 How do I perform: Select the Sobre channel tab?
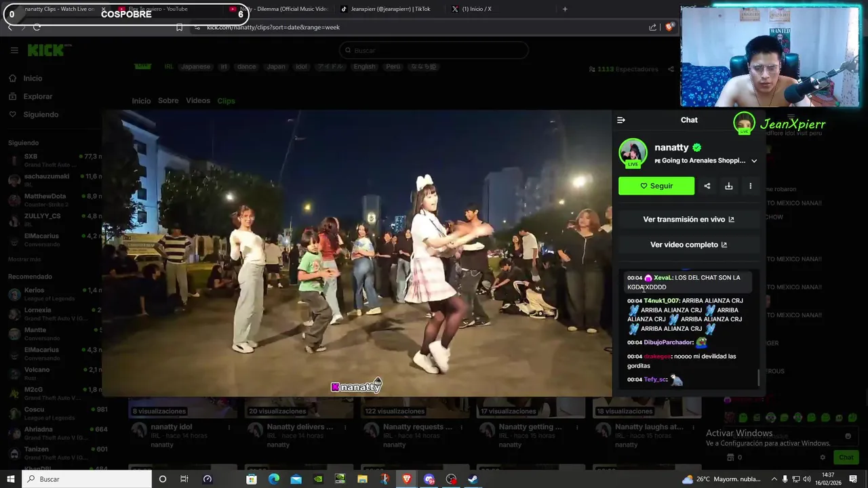coord(168,101)
